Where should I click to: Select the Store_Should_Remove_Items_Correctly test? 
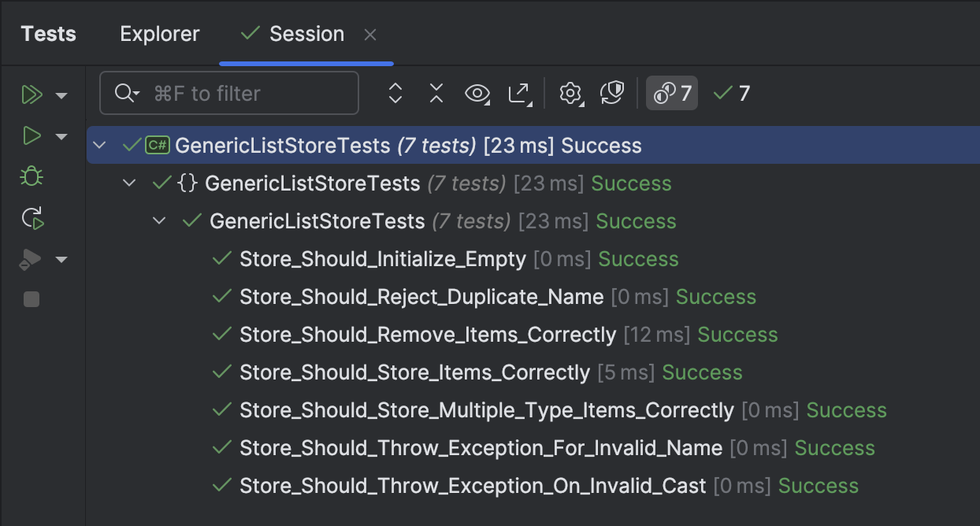428,334
